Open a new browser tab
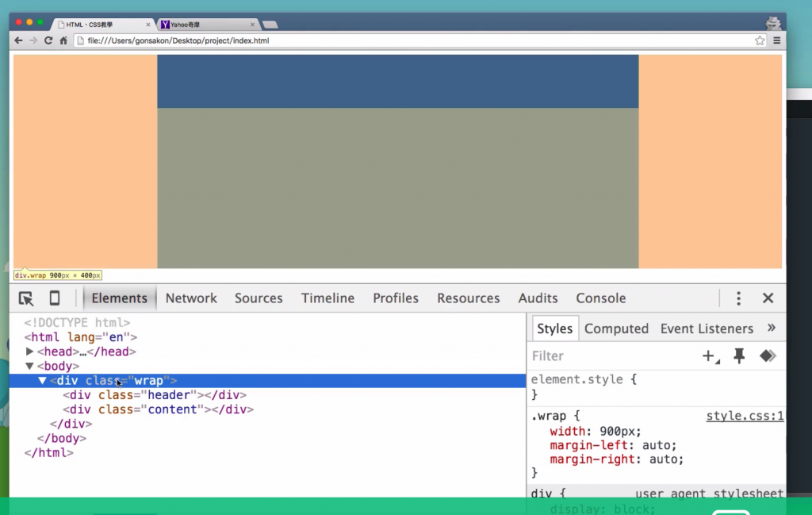This screenshot has width=812, height=515. click(270, 25)
